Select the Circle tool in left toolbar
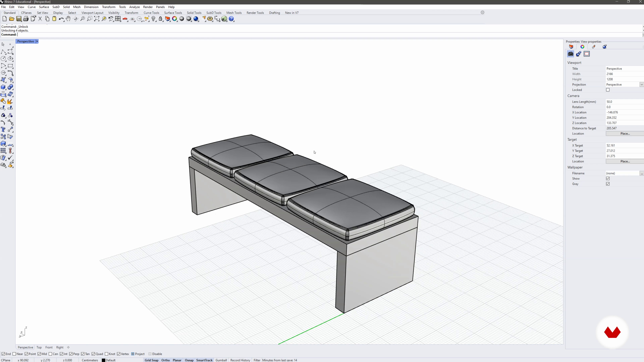644x362 pixels. click(3, 58)
